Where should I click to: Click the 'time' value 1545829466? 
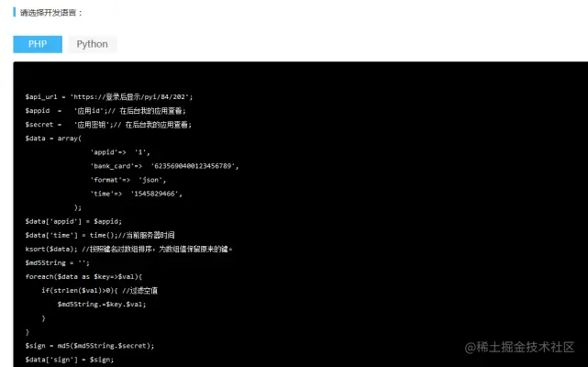[x=154, y=194]
